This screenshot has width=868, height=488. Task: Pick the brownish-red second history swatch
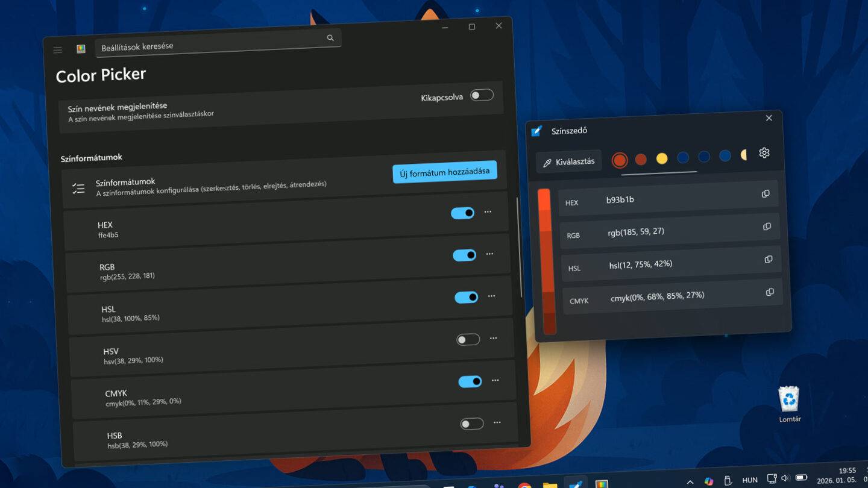(x=641, y=159)
